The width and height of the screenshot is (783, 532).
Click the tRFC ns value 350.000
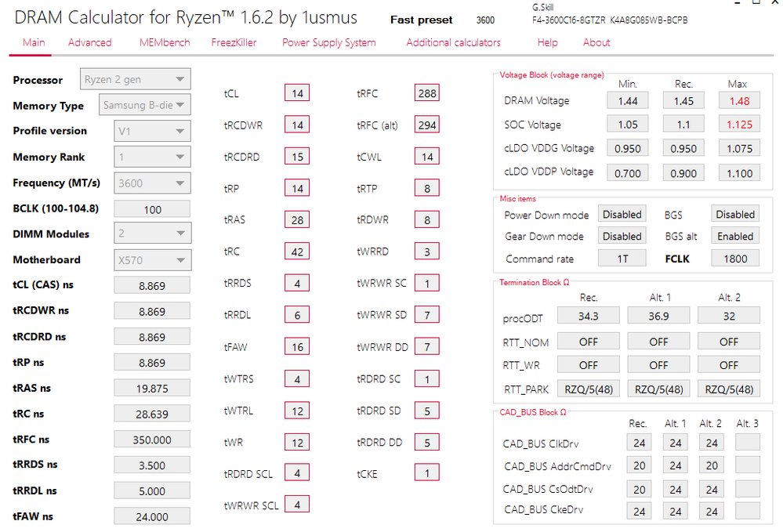(x=152, y=440)
